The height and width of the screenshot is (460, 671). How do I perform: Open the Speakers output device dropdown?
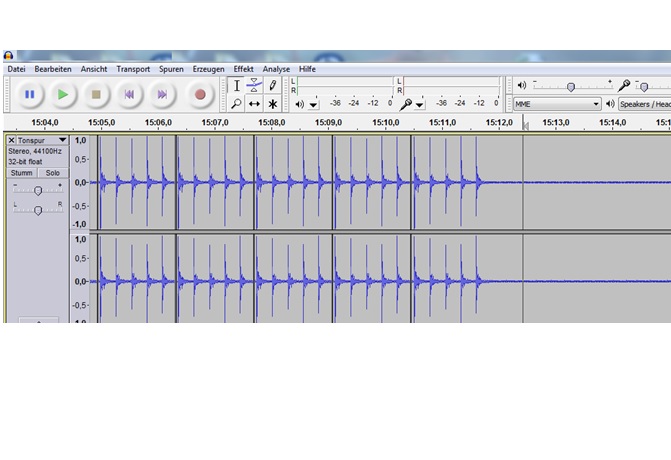644,104
